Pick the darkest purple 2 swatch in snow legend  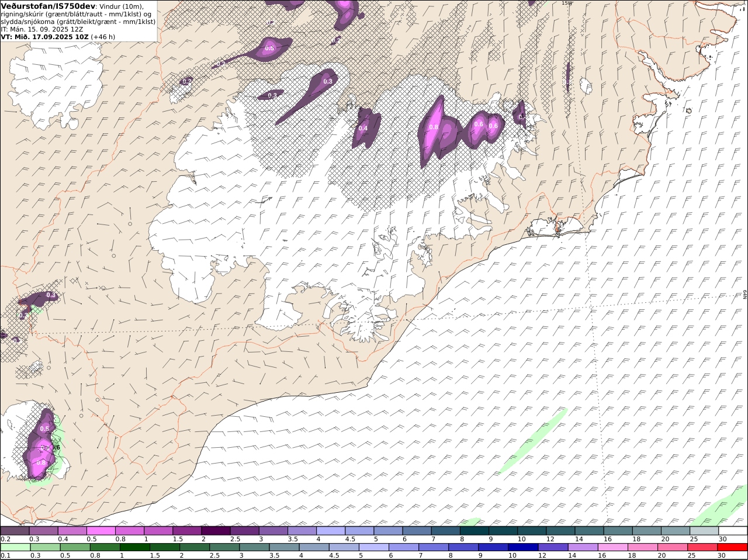pyautogui.click(x=216, y=531)
